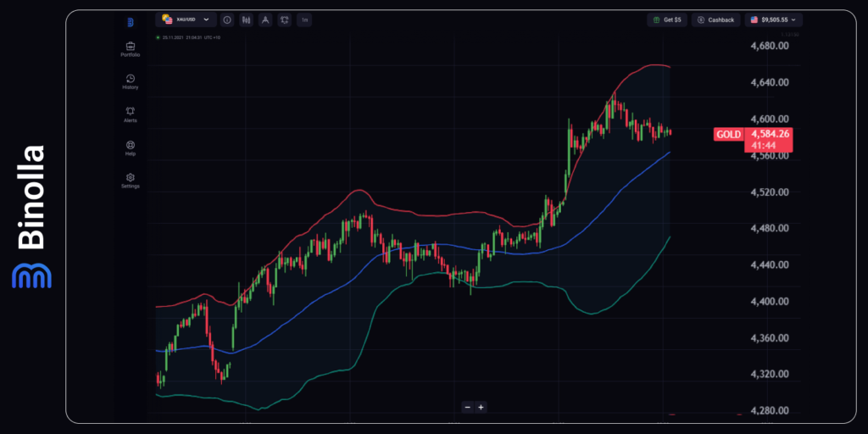Viewport: 868px width, 434px height.
Task: Click the Cashback button
Action: pyautogui.click(x=715, y=20)
